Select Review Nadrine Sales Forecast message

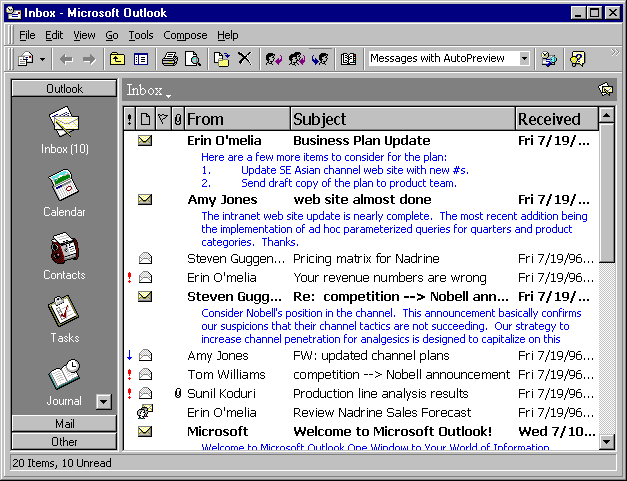361,412
